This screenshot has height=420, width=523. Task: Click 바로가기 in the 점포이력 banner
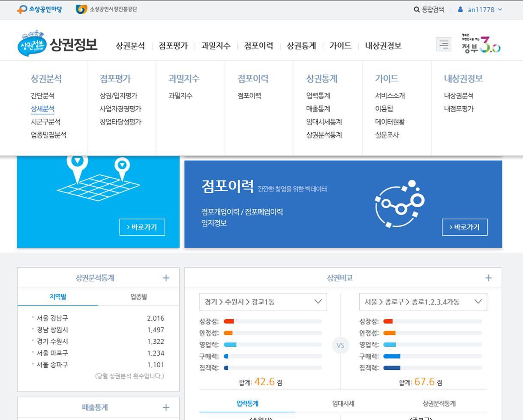coord(464,227)
